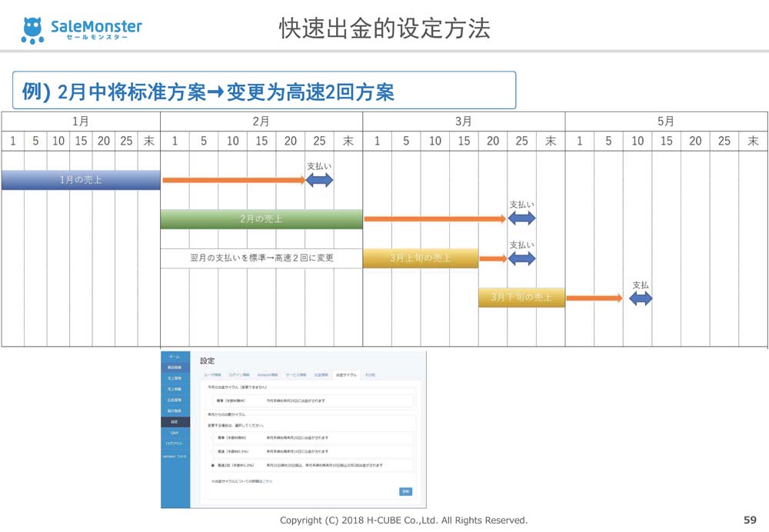Click the version 3.0.0 sidebar text
Image resolution: width=769 pixels, height=532 pixels.
175,457
